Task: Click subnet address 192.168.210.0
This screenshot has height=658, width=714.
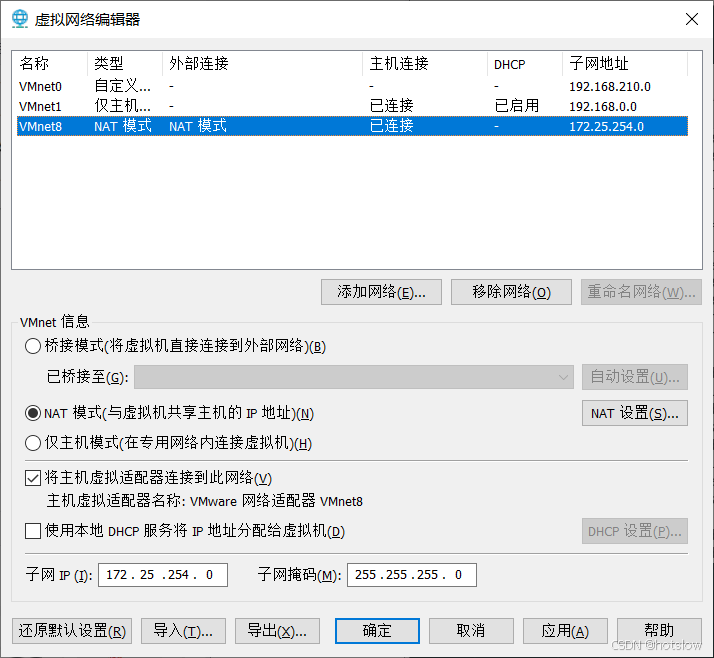Action: (x=610, y=87)
